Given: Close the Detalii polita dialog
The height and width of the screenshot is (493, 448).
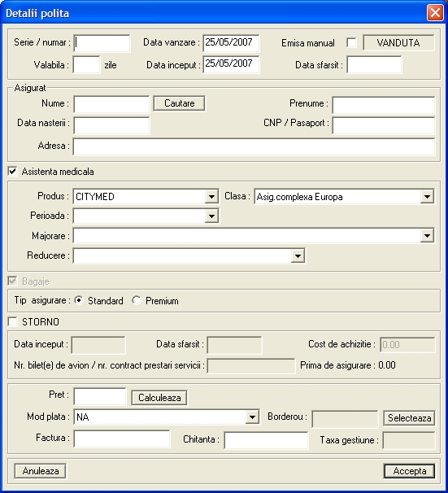Looking at the screenshot, I should point(435,13).
